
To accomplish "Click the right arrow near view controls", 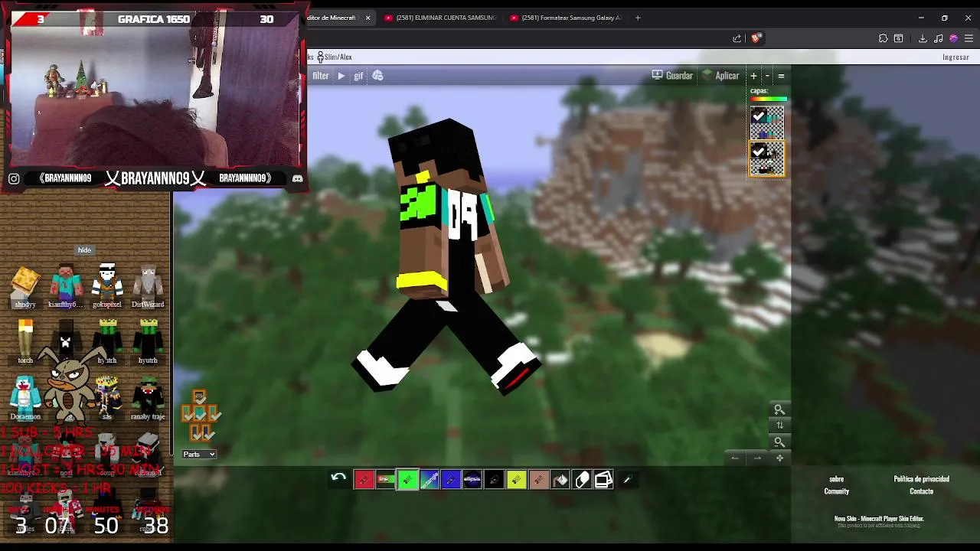I will (x=757, y=458).
